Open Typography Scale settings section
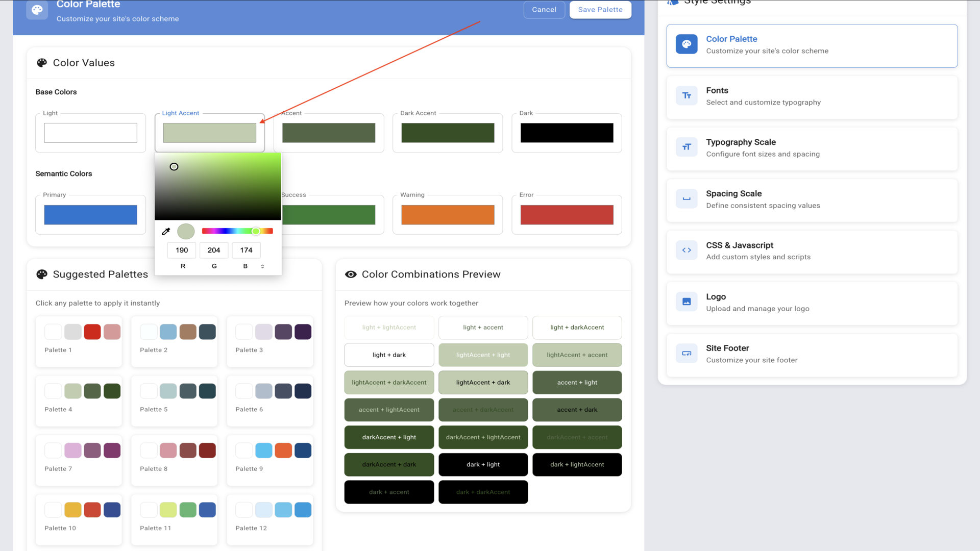980x551 pixels. click(x=812, y=148)
